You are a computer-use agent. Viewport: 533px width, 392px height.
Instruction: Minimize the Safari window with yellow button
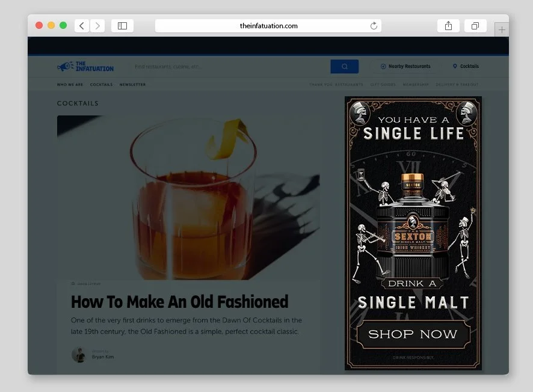[51, 25]
